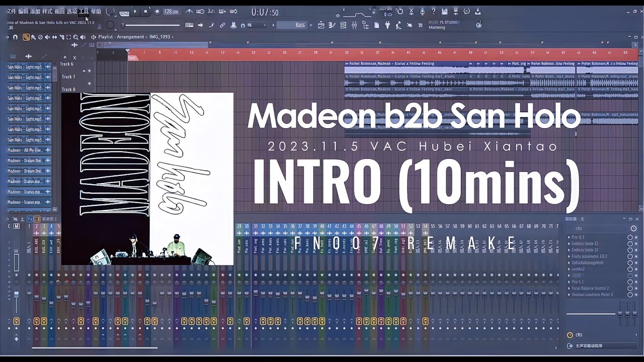The width and height of the screenshot is (644, 362).
Task: Toggle enable circle for Fruity parametric EQ 2
Action: (x=629, y=256)
